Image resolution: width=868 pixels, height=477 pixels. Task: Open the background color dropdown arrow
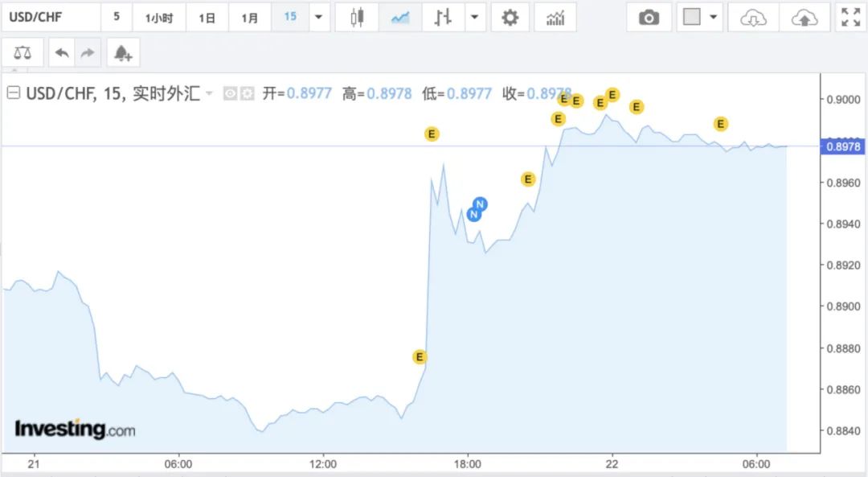tap(713, 16)
